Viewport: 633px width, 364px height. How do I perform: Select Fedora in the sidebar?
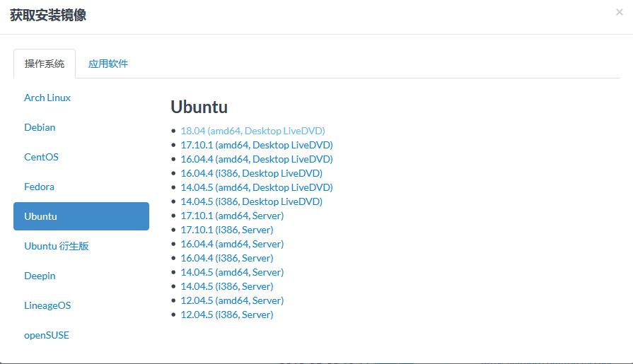pyautogui.click(x=39, y=187)
